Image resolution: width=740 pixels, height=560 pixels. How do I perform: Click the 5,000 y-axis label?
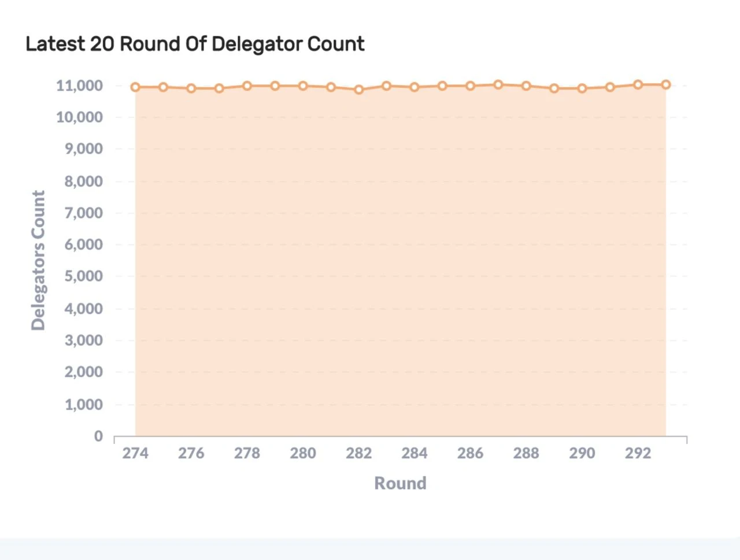click(x=83, y=276)
